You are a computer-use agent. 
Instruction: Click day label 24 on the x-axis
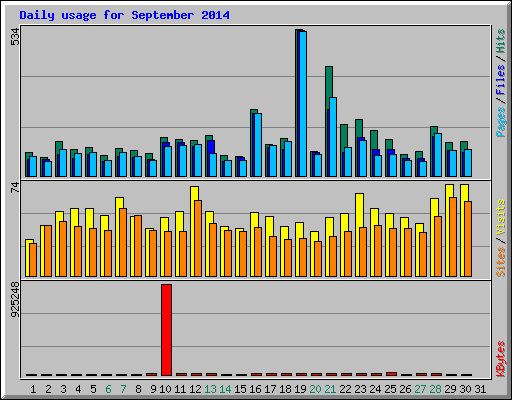click(x=375, y=389)
